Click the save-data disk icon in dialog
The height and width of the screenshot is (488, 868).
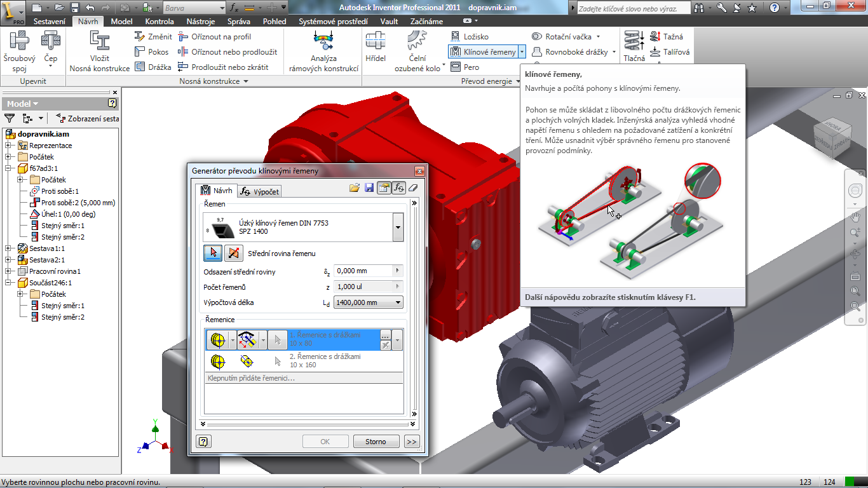tap(369, 187)
